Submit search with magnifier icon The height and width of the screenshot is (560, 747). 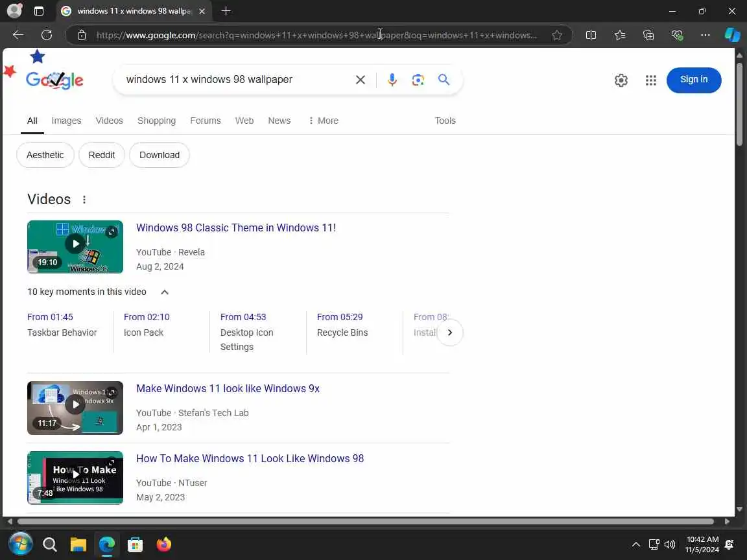tap(444, 80)
